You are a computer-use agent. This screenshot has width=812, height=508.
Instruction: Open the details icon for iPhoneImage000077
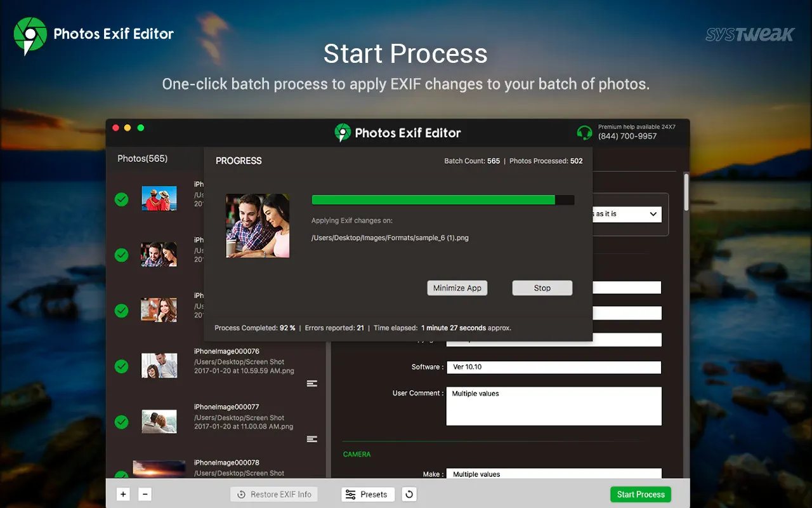coord(311,439)
